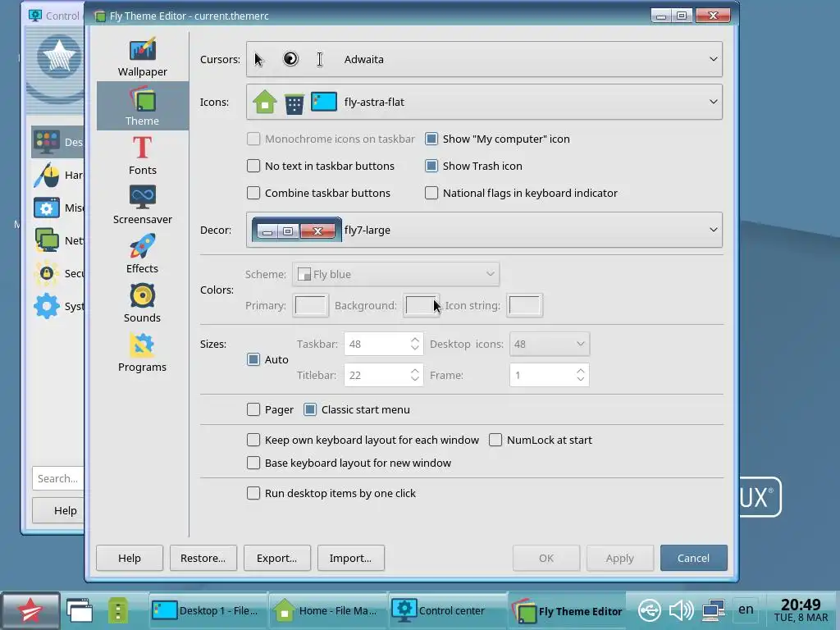This screenshot has height=630, width=840.
Task: Open the Screensaver section icon
Action: click(143, 197)
